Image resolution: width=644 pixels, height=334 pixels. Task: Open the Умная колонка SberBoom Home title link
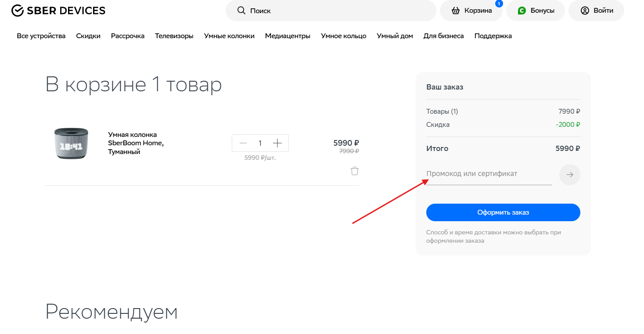(136, 143)
